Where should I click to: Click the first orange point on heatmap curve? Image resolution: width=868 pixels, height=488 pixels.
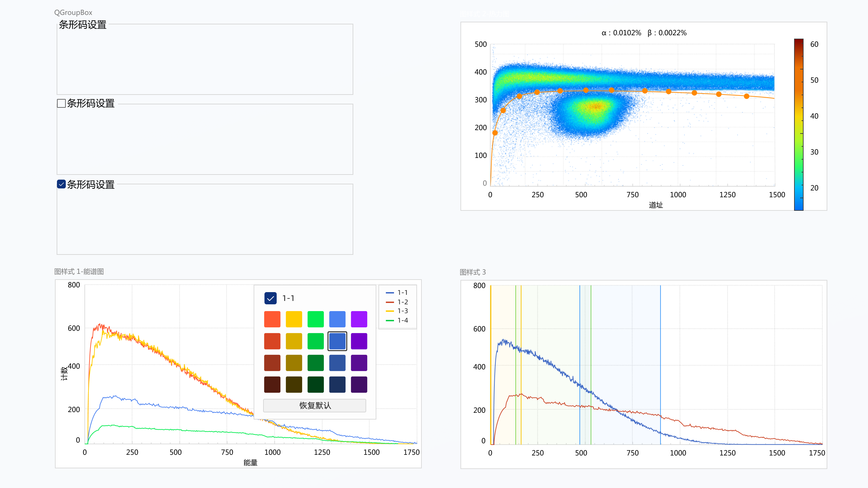coord(495,133)
